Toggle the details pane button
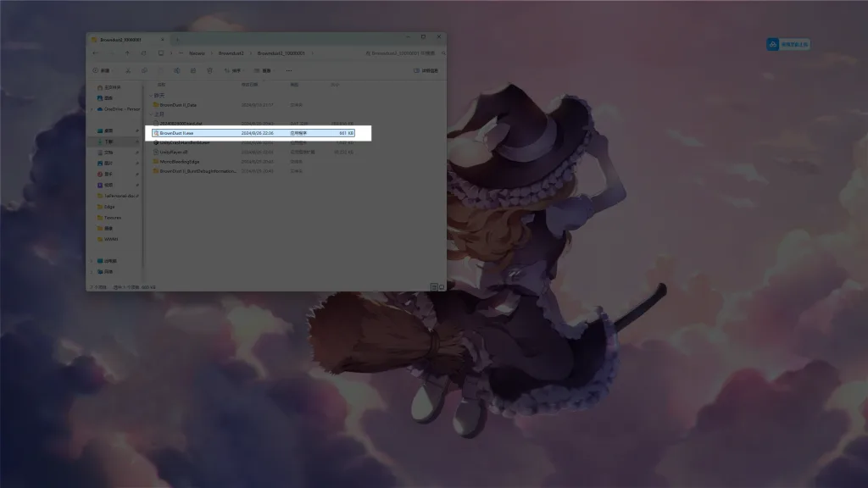 pyautogui.click(x=426, y=70)
